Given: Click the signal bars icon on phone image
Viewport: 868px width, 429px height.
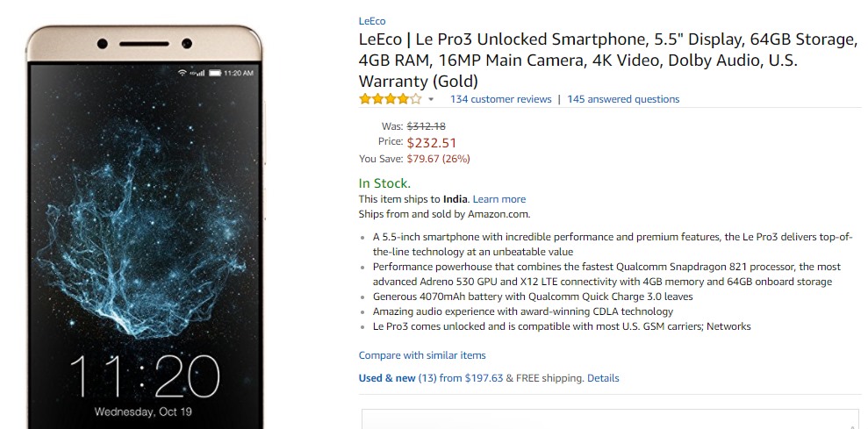Looking at the screenshot, I should [x=197, y=73].
